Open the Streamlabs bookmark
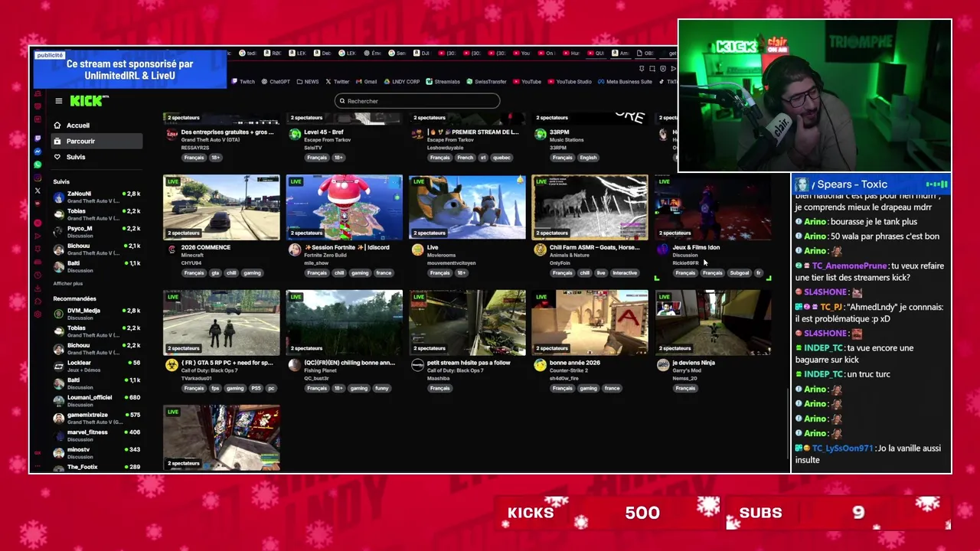980x551 pixels. 443,82
